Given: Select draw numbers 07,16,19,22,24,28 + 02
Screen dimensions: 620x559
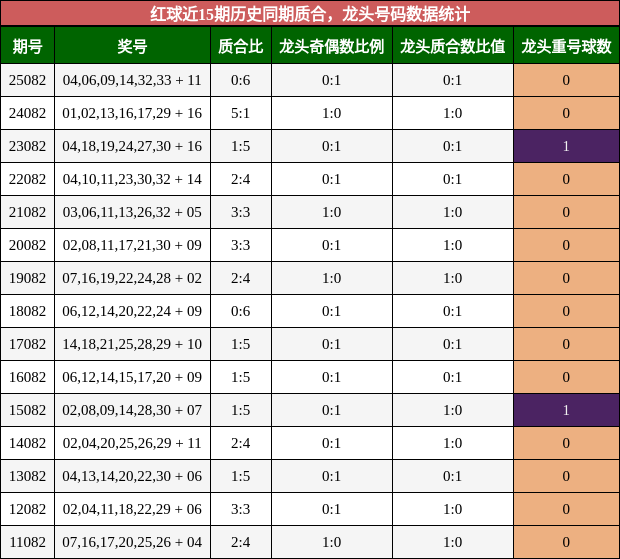Looking at the screenshot, I should 132,278.
